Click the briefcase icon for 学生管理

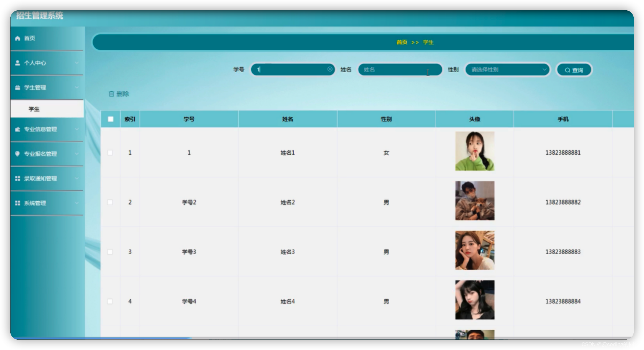click(17, 88)
